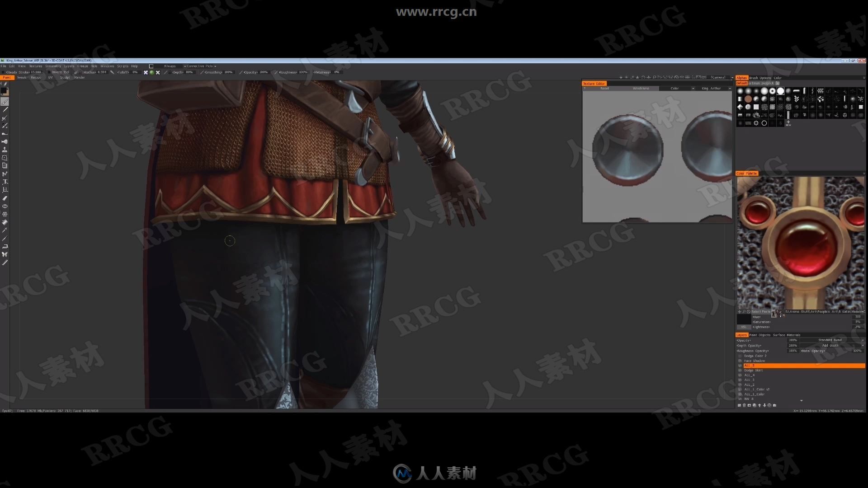Open Surface Materials tab
This screenshot has width=868, height=488.
click(787, 335)
